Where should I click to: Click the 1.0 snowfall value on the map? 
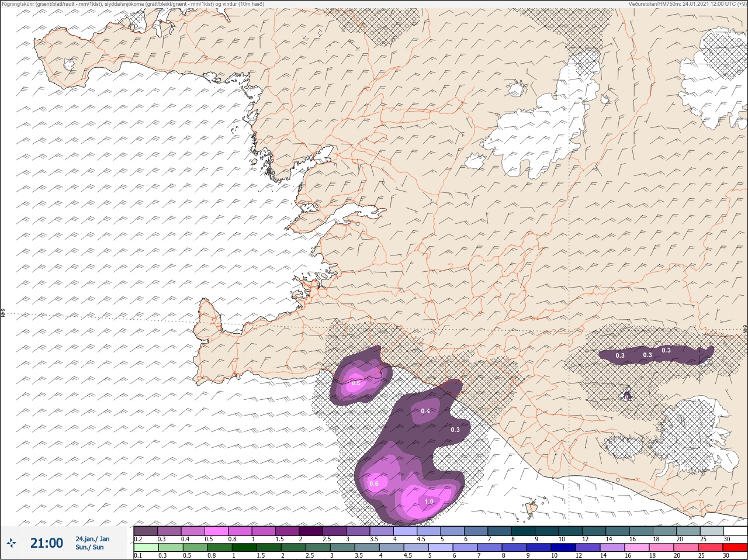[429, 502]
